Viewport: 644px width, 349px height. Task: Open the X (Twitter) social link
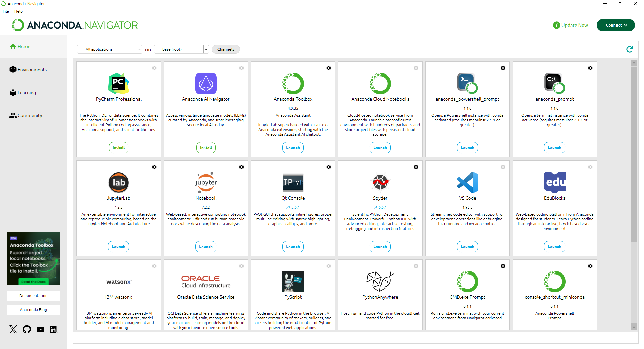13,329
